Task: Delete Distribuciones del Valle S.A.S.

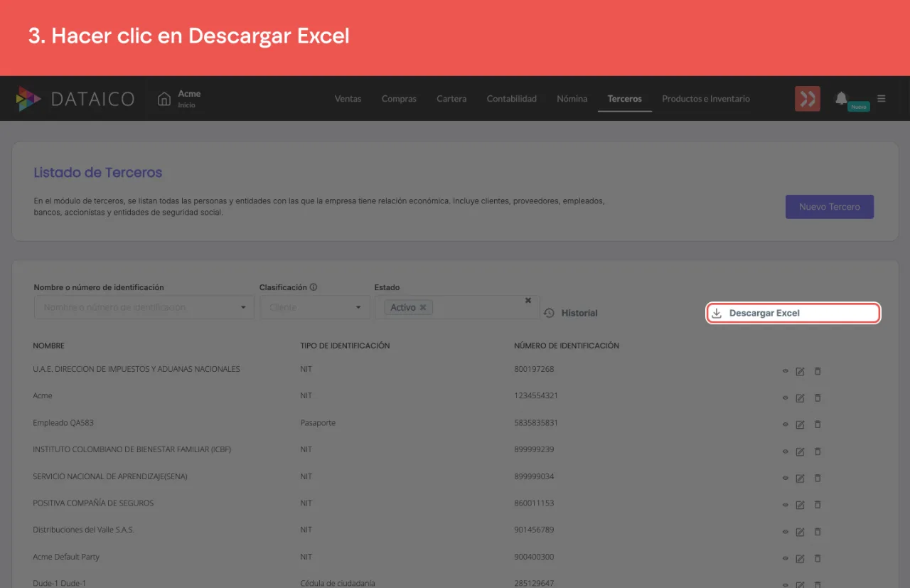Action: [818, 532]
